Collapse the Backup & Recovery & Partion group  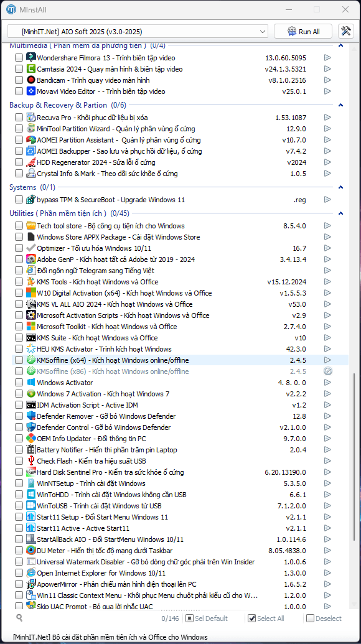[340, 106]
